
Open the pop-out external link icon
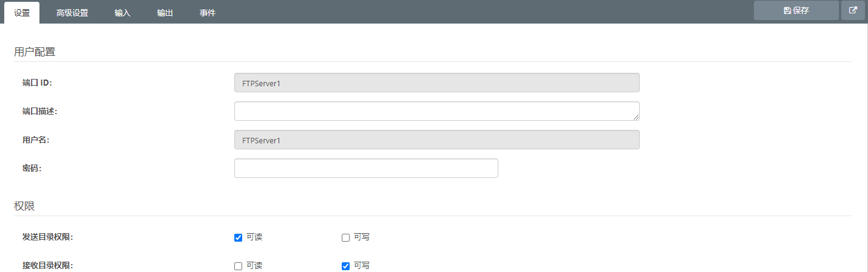[x=853, y=10]
